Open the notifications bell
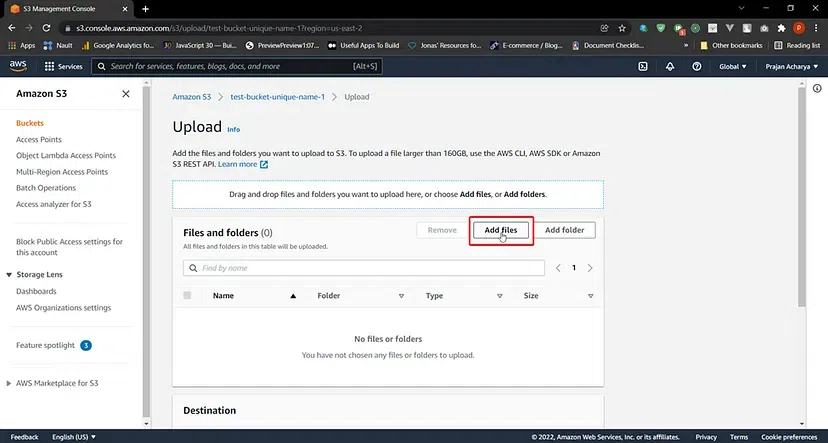The height and width of the screenshot is (443, 828). pos(670,67)
